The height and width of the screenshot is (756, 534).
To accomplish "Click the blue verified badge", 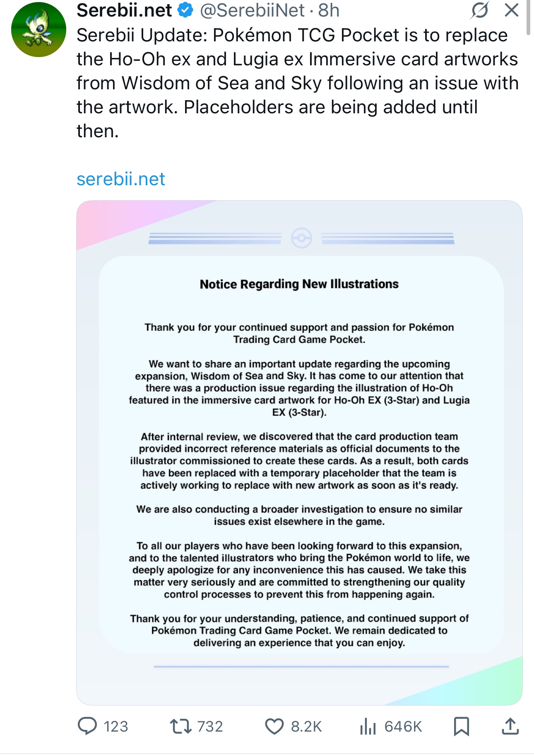I will point(185,10).
